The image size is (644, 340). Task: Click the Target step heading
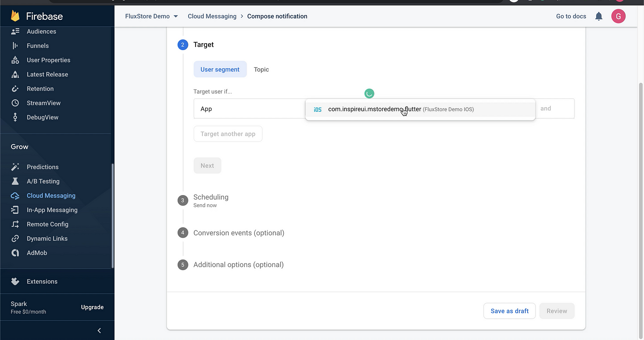pos(203,45)
